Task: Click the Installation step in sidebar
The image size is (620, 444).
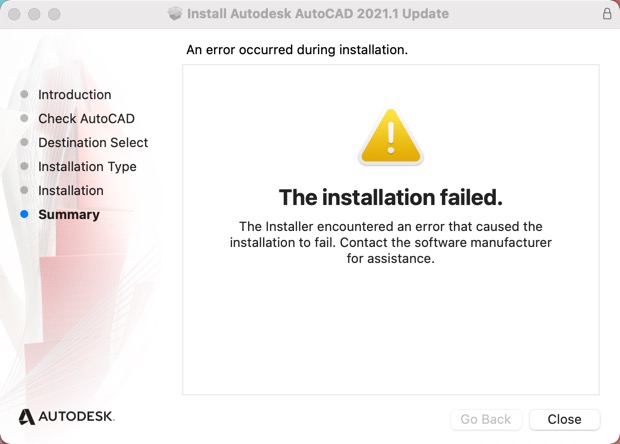Action: [x=70, y=191]
